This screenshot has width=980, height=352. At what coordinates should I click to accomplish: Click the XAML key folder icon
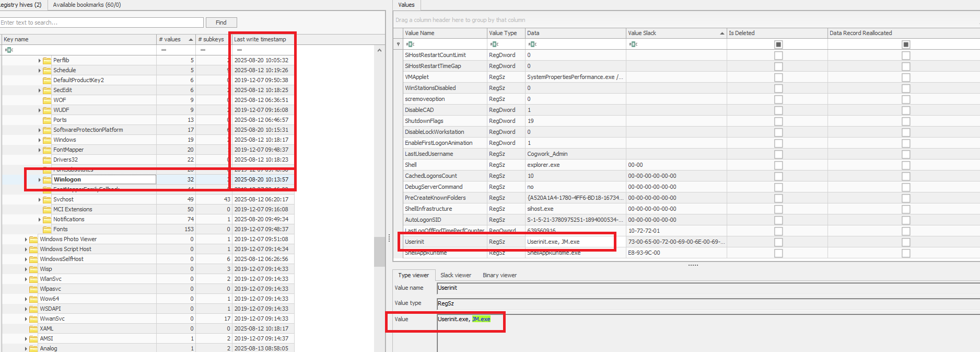coord(34,328)
